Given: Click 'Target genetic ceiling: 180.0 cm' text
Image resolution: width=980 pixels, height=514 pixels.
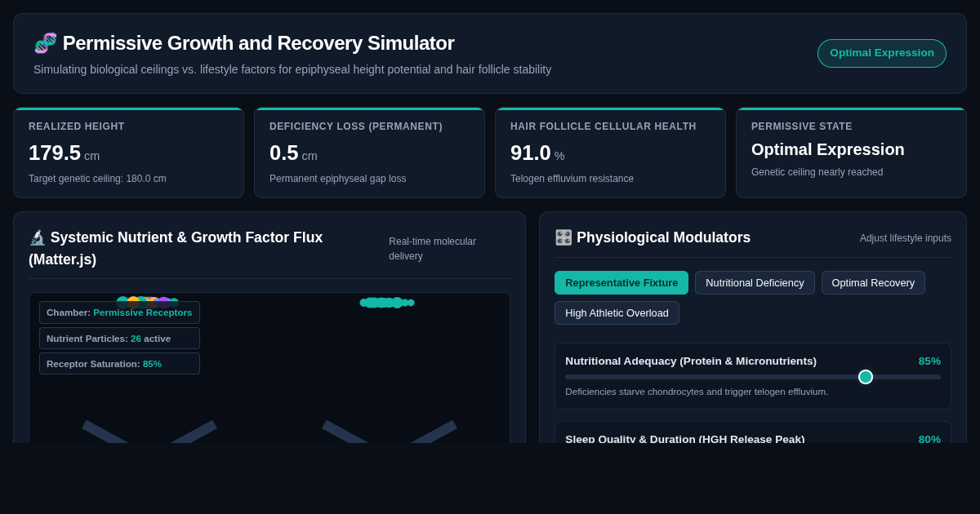Looking at the screenshot, I should tap(97, 179).
